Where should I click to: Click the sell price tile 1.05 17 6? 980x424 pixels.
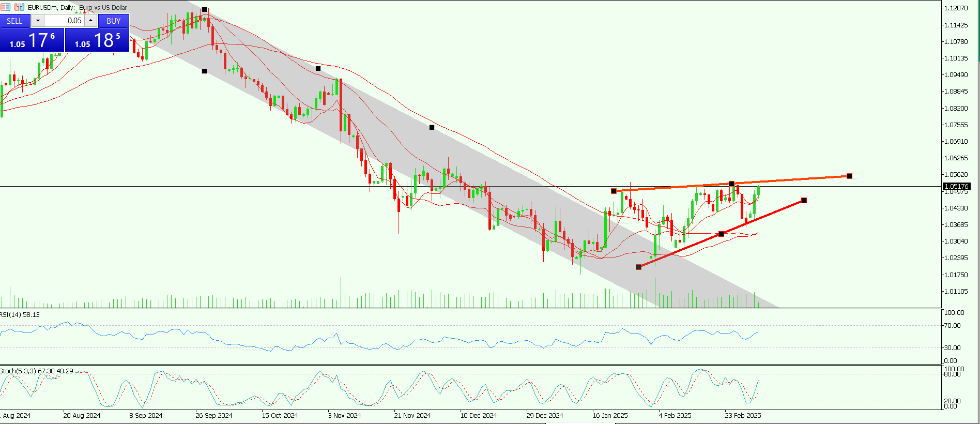(x=32, y=40)
